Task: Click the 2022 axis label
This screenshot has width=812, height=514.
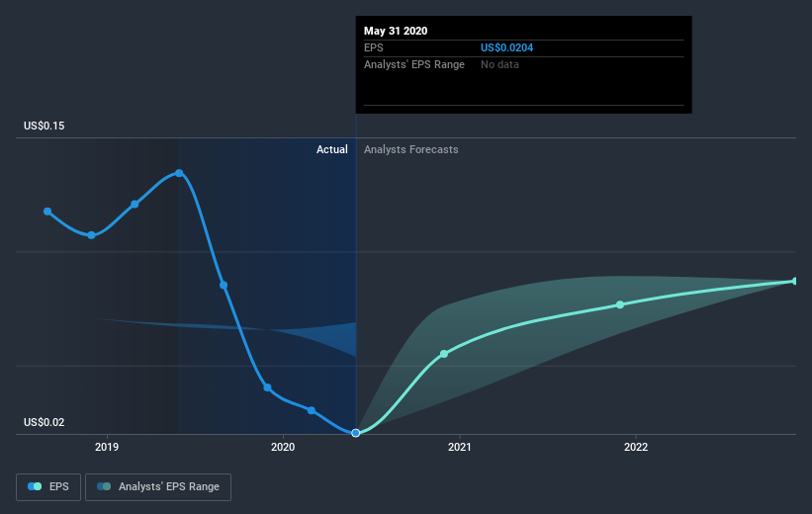Action: tap(635, 447)
